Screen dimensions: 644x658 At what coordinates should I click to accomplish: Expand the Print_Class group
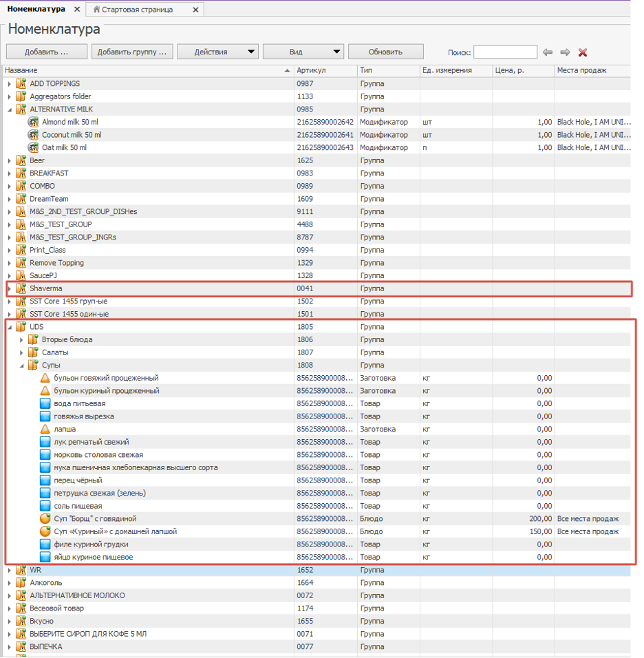10,250
